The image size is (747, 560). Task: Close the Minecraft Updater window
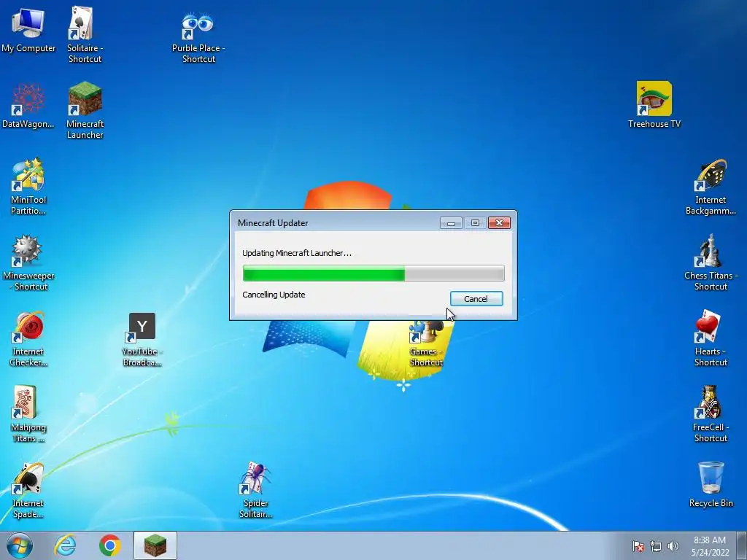pyautogui.click(x=499, y=223)
